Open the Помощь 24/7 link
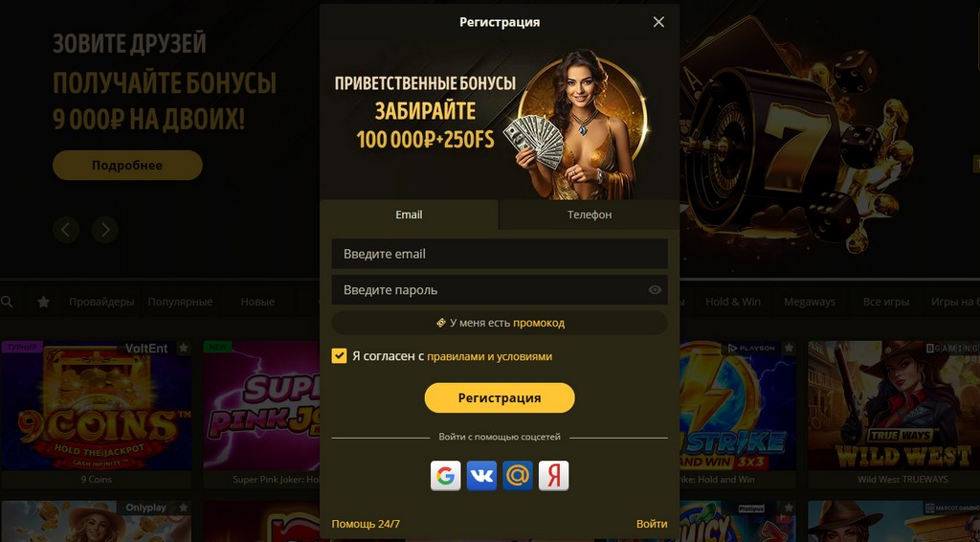Screen dimensions: 980x542 [366, 524]
